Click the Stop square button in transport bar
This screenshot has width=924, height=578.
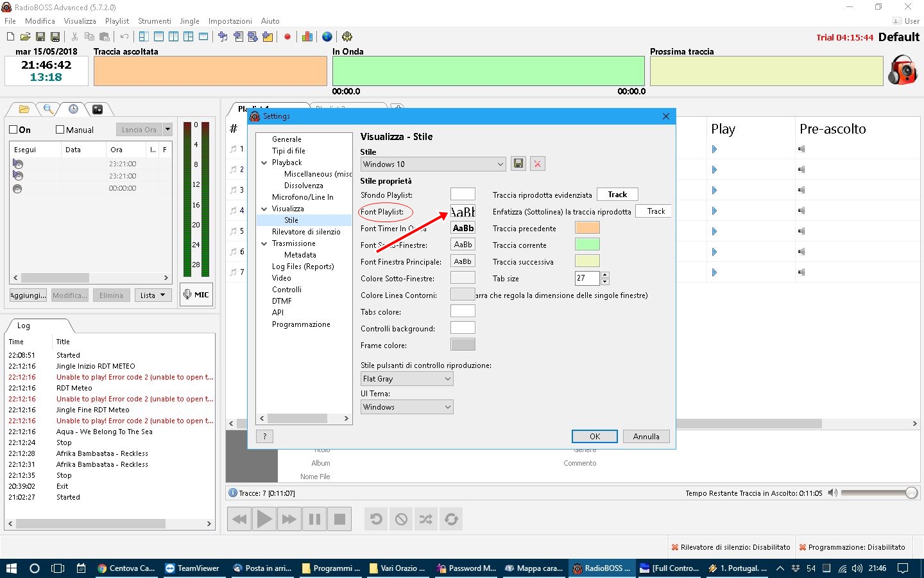tap(339, 519)
